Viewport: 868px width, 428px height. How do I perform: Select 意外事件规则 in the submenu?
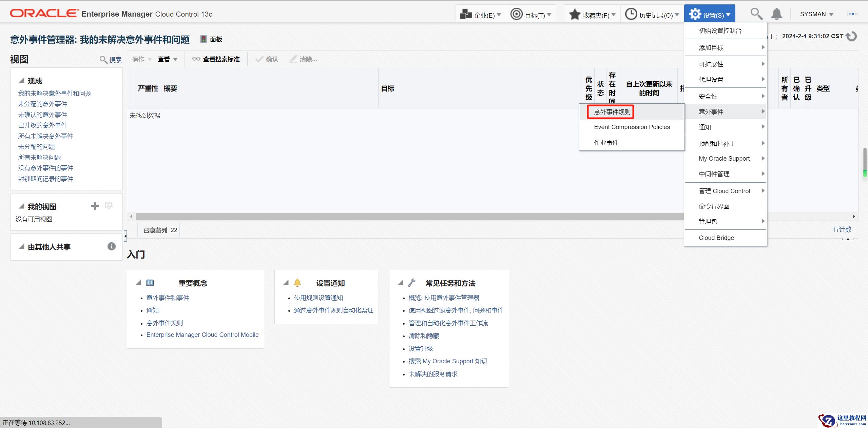612,112
